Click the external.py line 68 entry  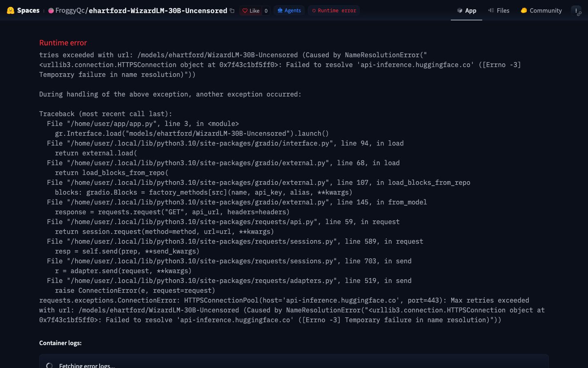[x=223, y=163]
